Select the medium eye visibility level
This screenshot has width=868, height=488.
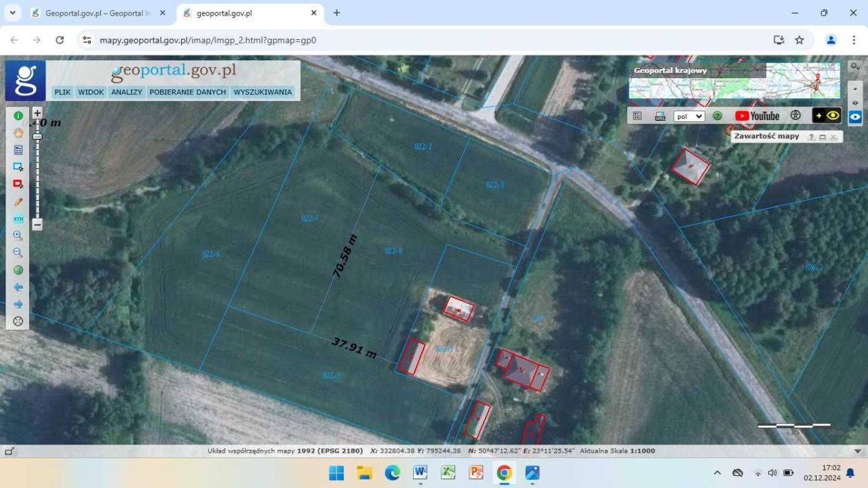(855, 102)
